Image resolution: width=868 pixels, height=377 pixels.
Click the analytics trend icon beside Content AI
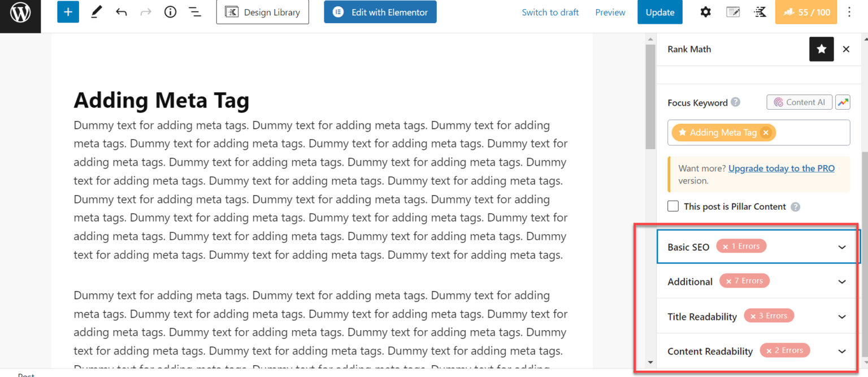pyautogui.click(x=843, y=102)
